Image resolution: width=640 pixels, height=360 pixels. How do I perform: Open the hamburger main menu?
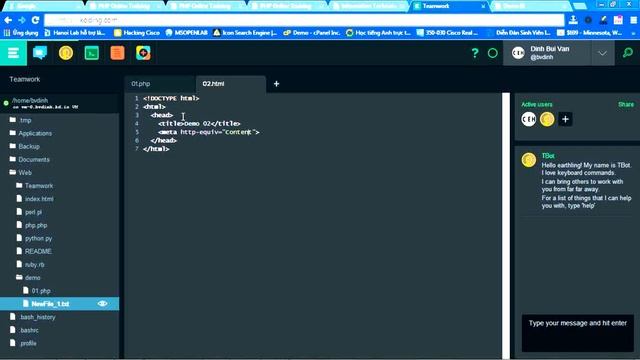click(x=13, y=53)
